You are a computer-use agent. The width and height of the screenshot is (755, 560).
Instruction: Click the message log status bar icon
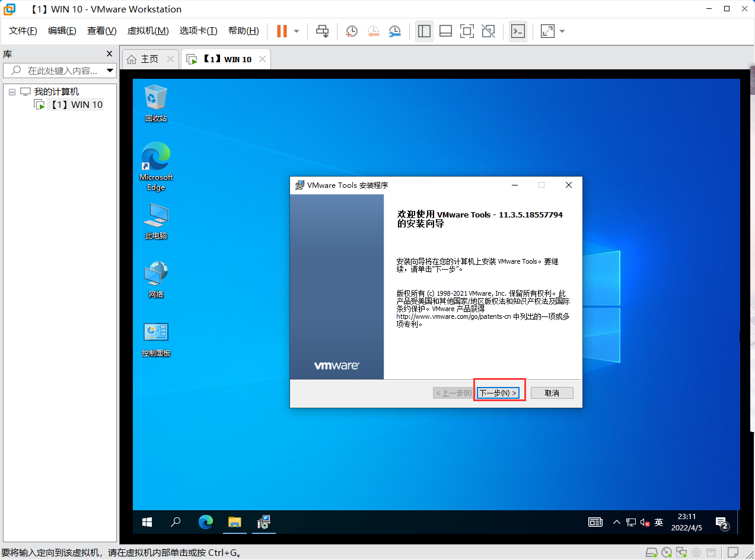click(x=734, y=553)
